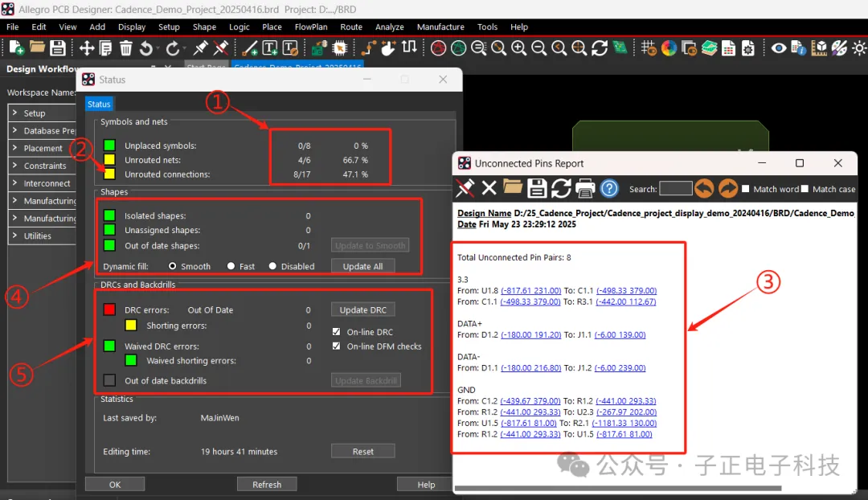Open the 3D canvas board icon
The width and height of the screenshot is (868, 500).
click(620, 48)
